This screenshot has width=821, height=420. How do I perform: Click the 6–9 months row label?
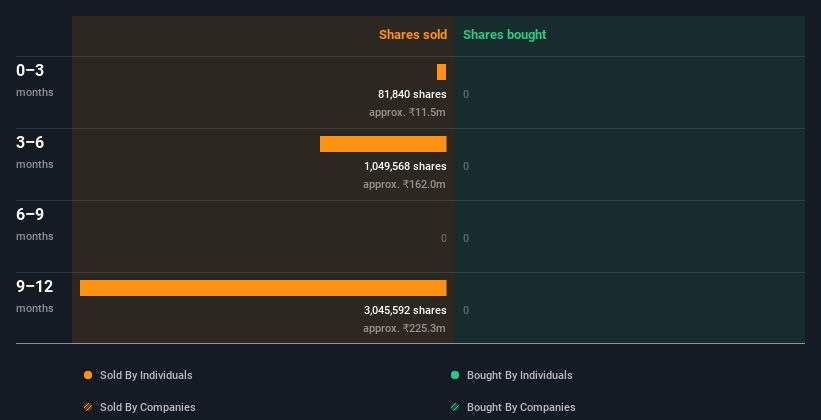click(x=35, y=224)
